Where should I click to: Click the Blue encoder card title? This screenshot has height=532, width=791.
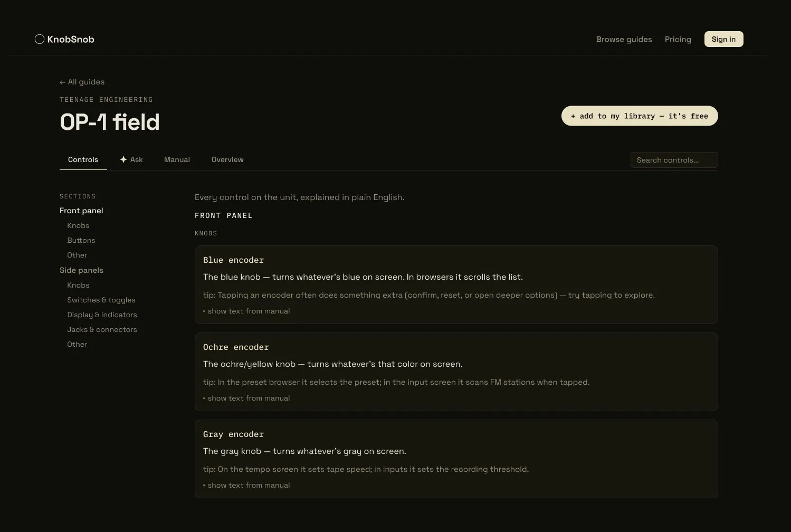pyautogui.click(x=233, y=260)
